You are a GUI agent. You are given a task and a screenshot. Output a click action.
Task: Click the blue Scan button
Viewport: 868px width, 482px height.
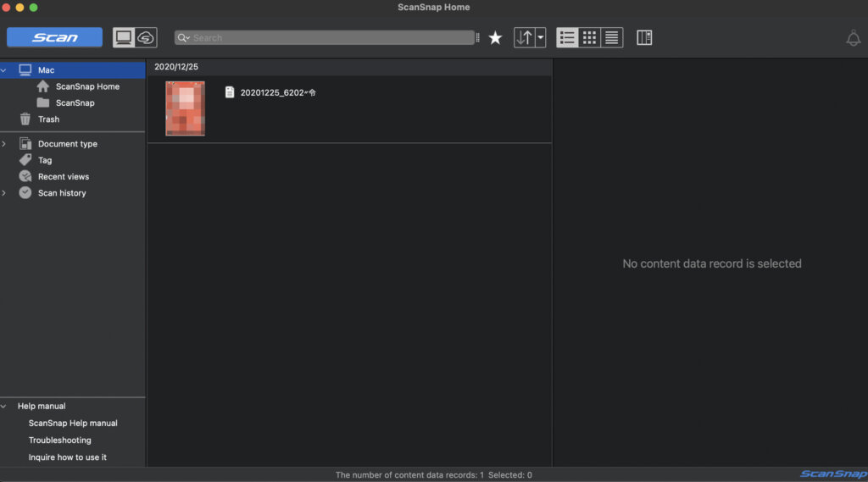[54, 37]
